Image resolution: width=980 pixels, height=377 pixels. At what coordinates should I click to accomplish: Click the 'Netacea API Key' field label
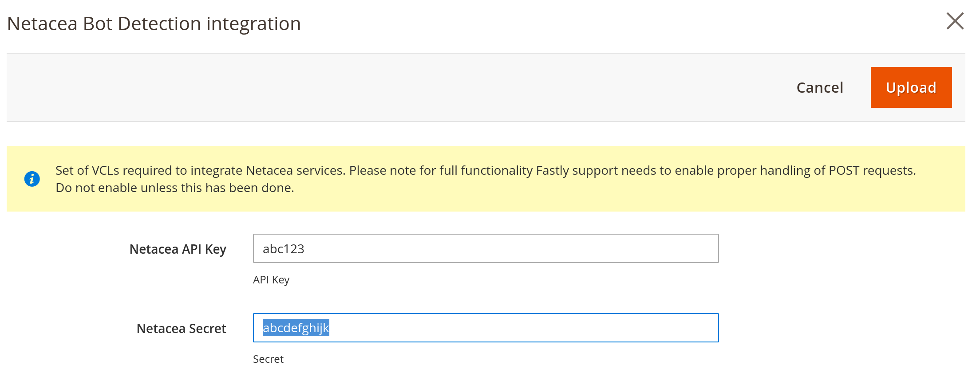tap(178, 249)
